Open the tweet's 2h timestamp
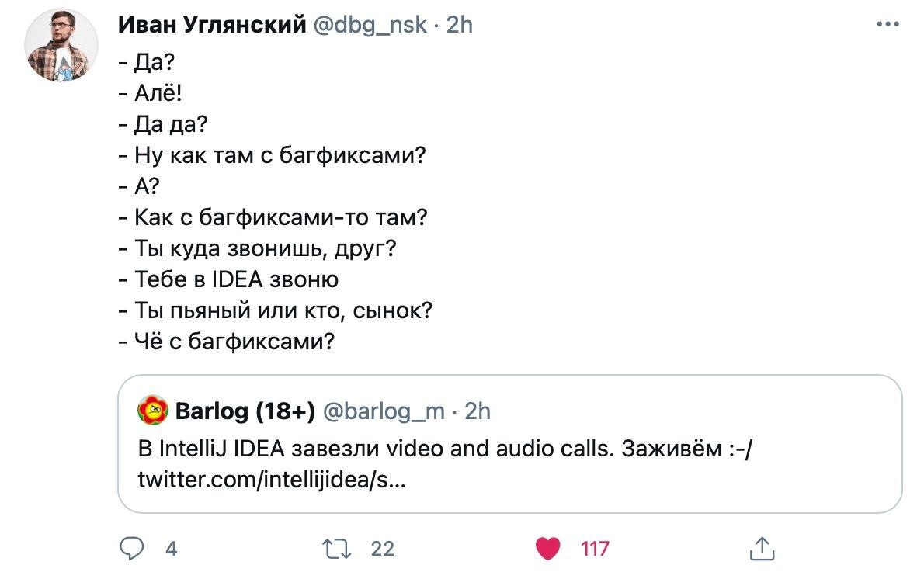This screenshot has height=579, width=924. click(460, 25)
